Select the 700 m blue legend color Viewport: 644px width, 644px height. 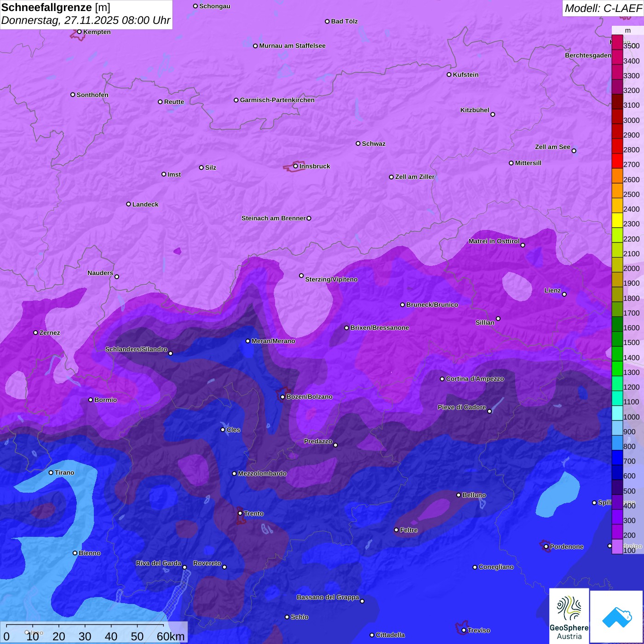point(617,458)
